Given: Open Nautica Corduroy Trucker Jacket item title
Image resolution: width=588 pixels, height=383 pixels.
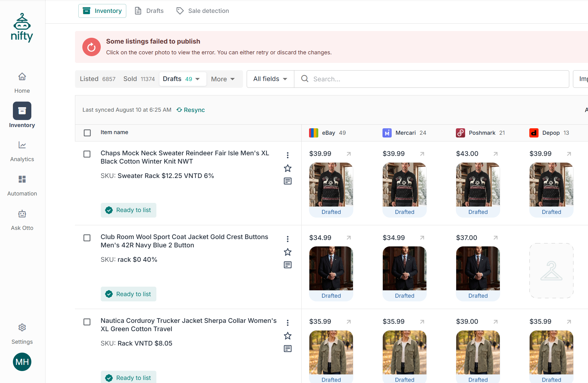Looking at the screenshot, I should pyautogui.click(x=189, y=325).
